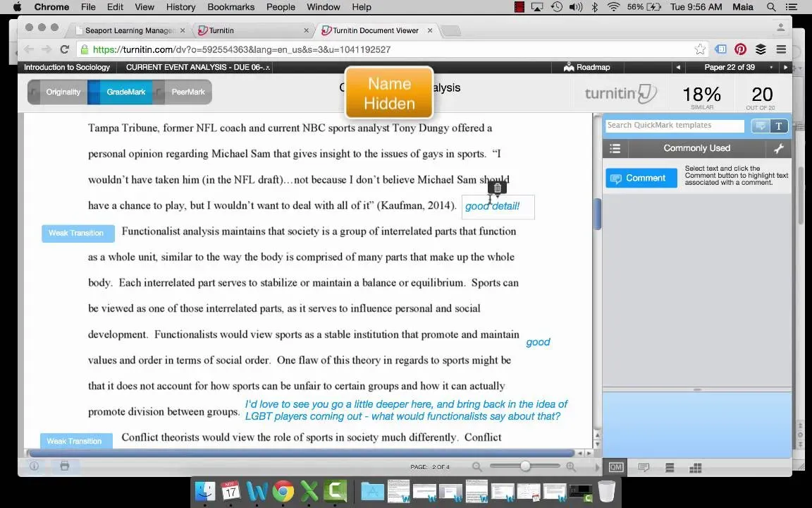
Task: Select the 'good' inline comment
Action: click(538, 342)
